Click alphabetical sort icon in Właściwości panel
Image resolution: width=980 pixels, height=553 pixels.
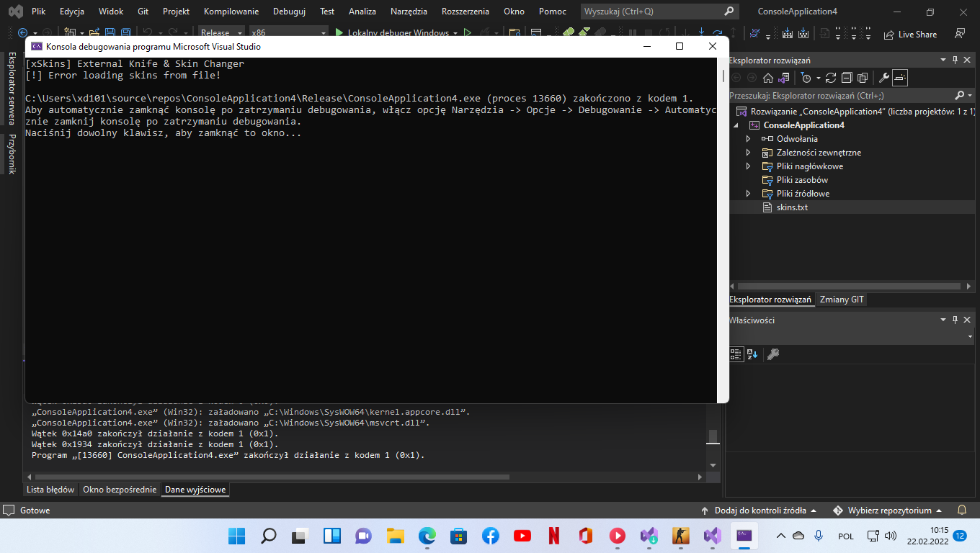coord(752,354)
